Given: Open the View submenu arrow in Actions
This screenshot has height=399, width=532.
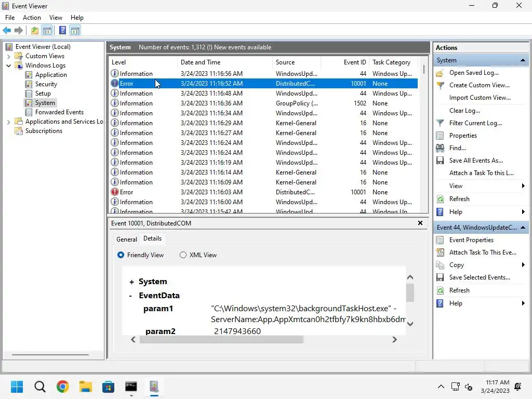Looking at the screenshot, I should (523, 185).
